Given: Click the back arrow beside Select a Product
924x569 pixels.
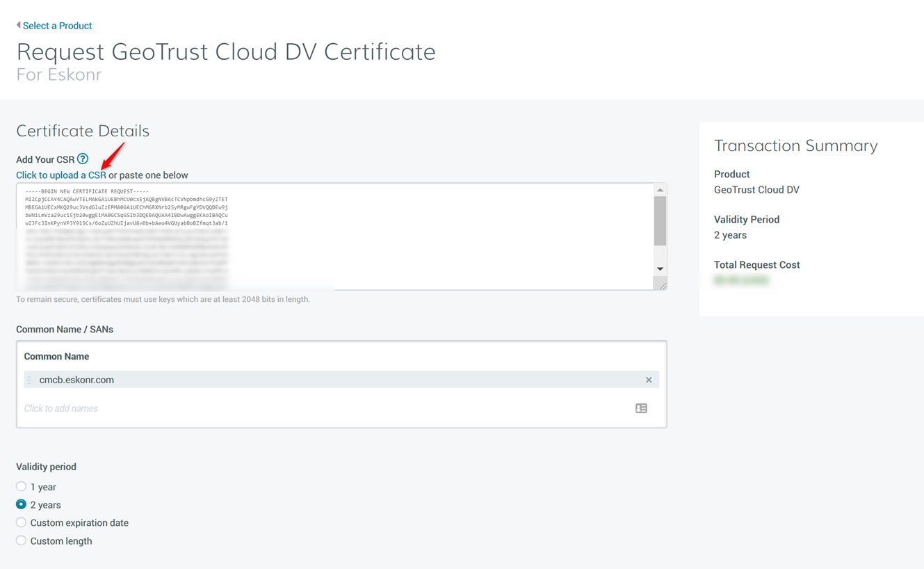Looking at the screenshot, I should point(19,25).
